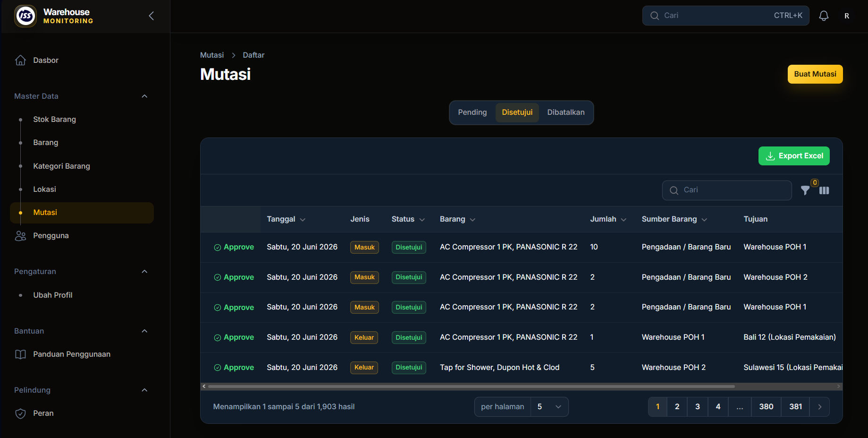Viewport: 868px width, 438px height.
Task: Sort by Barang column
Action: [x=457, y=219]
